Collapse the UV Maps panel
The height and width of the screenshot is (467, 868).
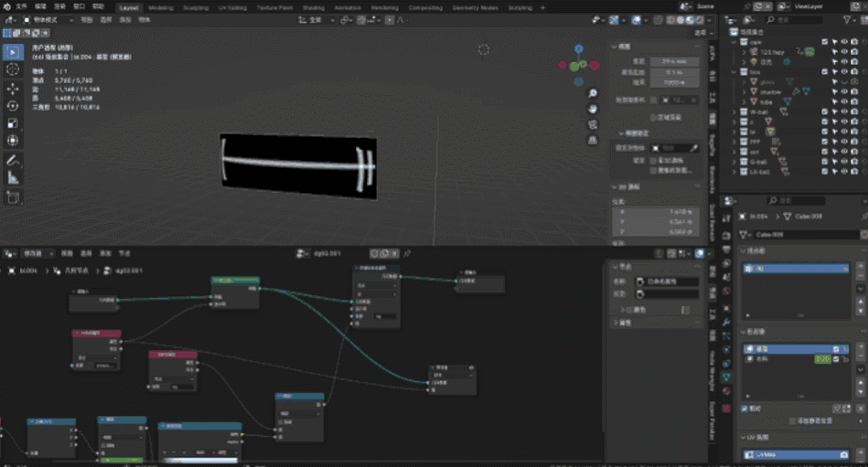pyautogui.click(x=744, y=438)
